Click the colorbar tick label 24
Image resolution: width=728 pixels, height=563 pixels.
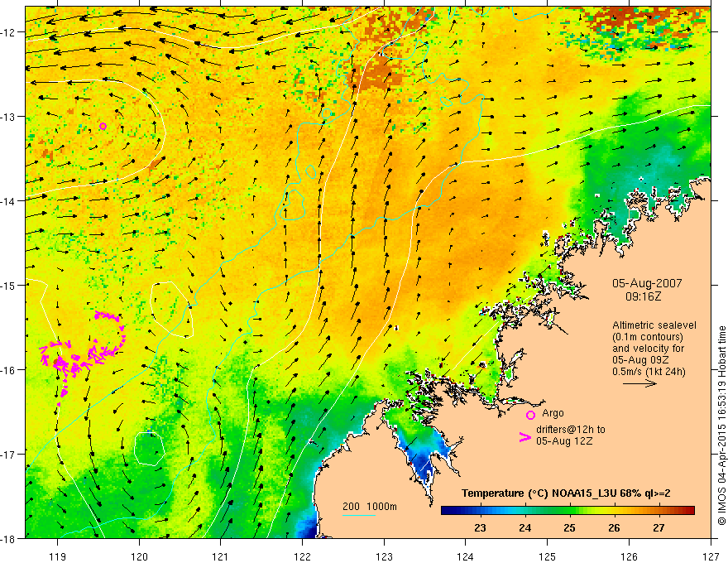pyautogui.click(x=525, y=527)
